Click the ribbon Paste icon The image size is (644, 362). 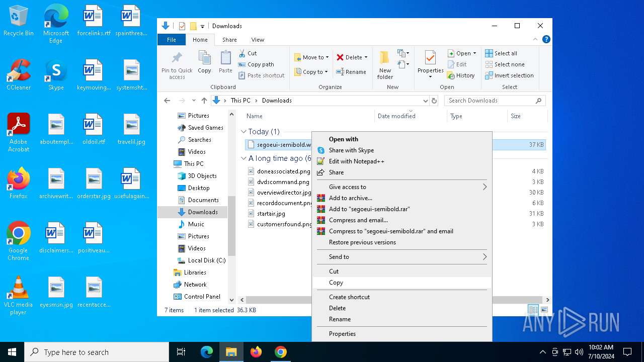(x=225, y=58)
